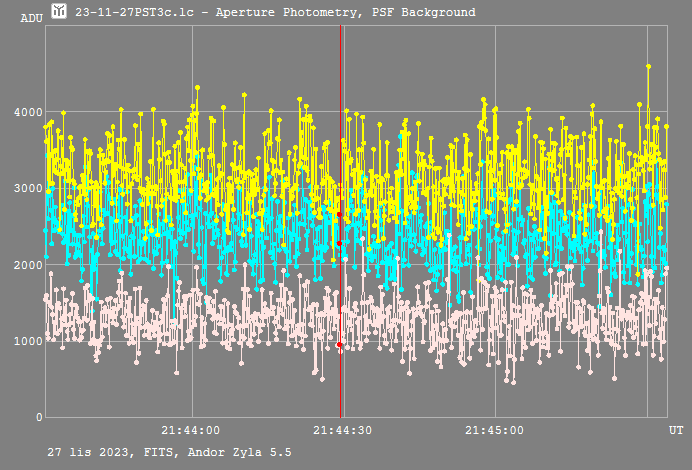
Task: Click the ADU axis label
Action: (32, 19)
